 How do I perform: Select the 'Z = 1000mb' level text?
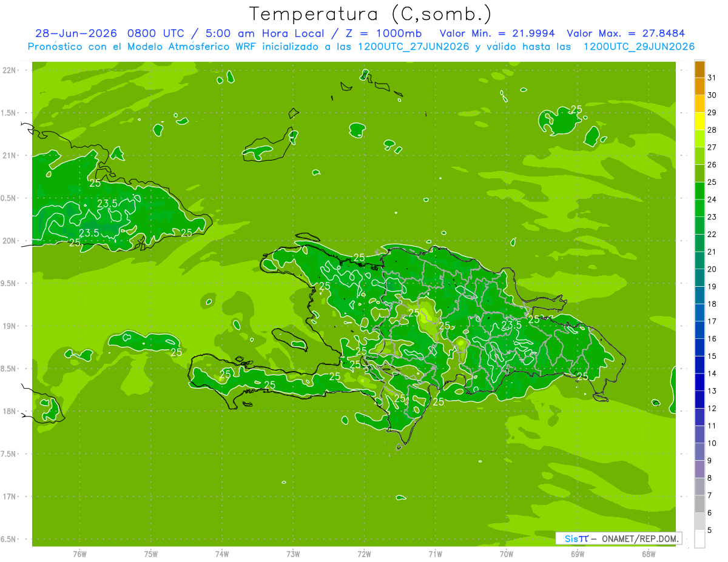pos(383,33)
